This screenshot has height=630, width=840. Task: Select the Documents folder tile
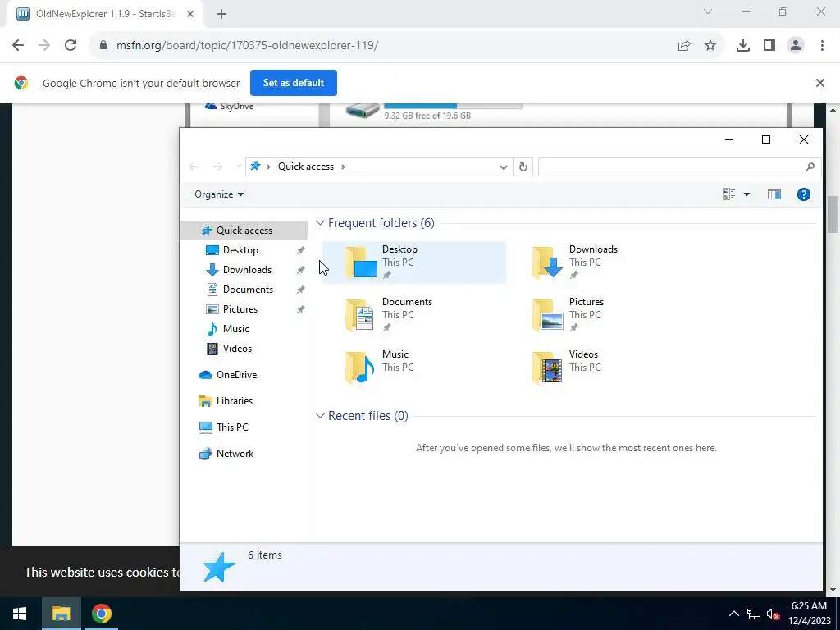pyautogui.click(x=413, y=314)
